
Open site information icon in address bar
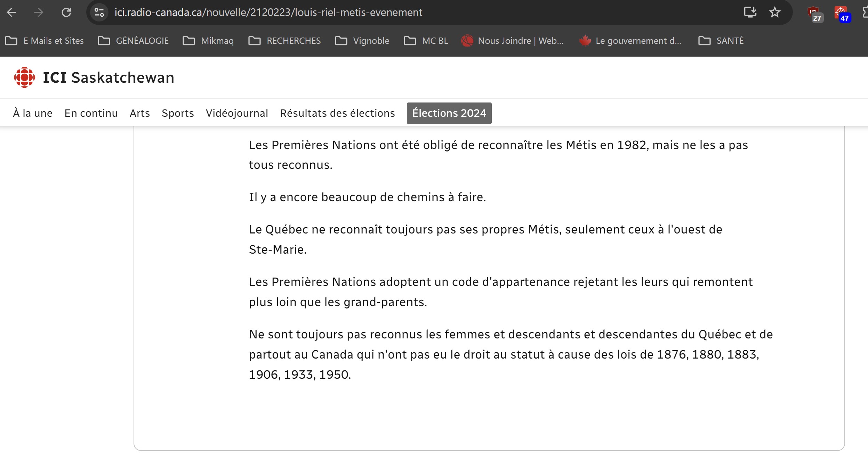(x=99, y=13)
